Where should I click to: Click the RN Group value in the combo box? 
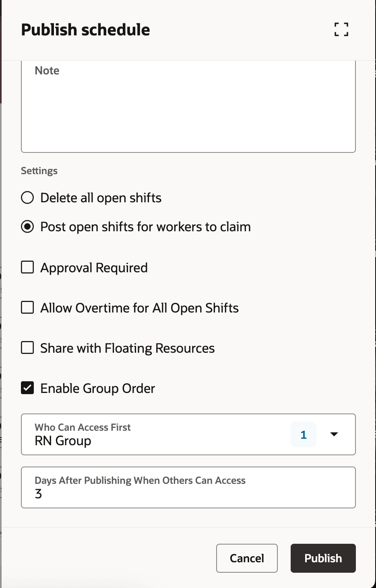[x=63, y=441]
